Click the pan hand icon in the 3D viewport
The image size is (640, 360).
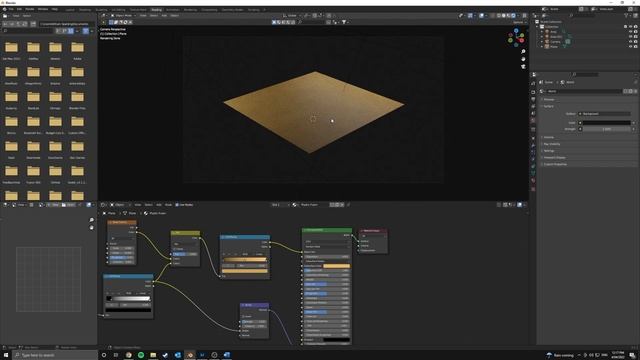(523, 59)
